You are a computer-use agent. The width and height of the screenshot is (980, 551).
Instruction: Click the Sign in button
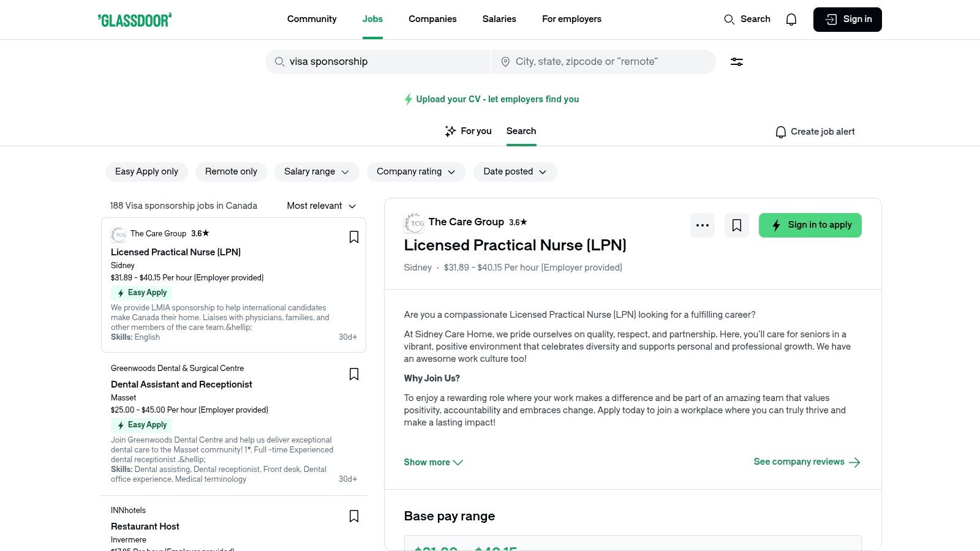(x=848, y=20)
